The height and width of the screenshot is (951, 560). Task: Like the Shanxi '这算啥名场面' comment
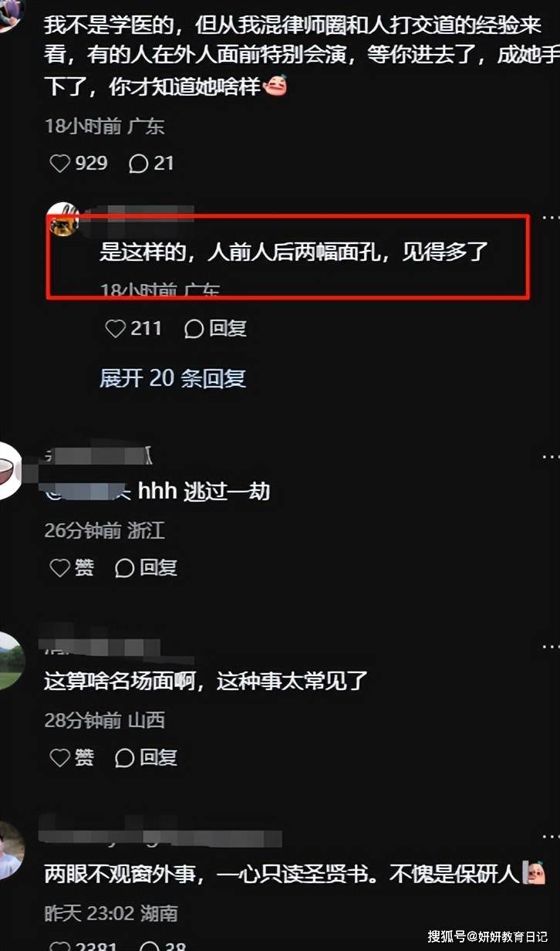pyautogui.click(x=72, y=758)
